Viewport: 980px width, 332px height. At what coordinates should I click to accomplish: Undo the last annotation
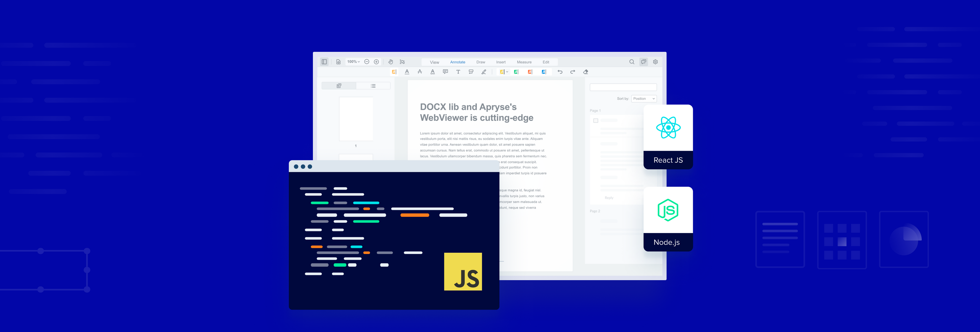(560, 71)
